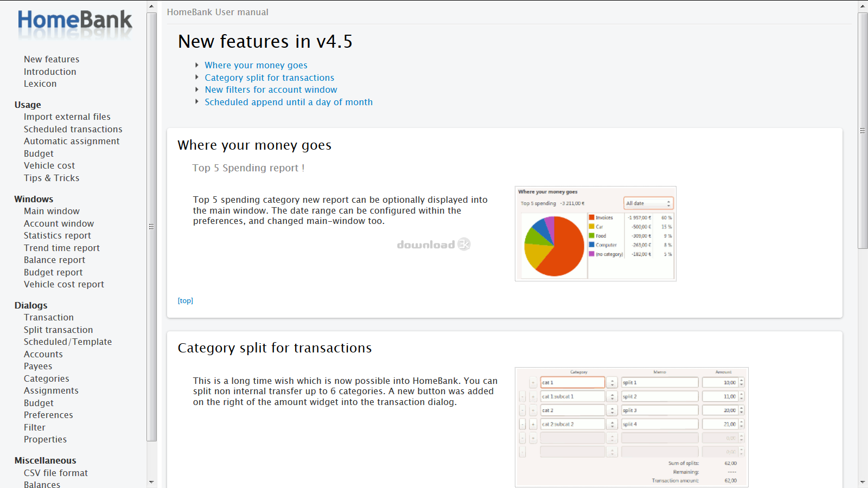Click the New features in v4.5 heading
Screen dimensions: 868x488
pos(265,42)
